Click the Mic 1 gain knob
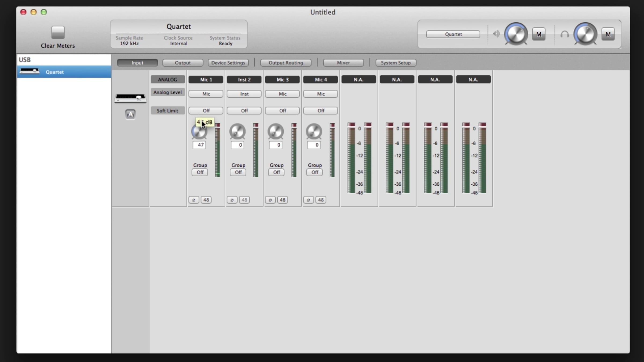 [199, 132]
